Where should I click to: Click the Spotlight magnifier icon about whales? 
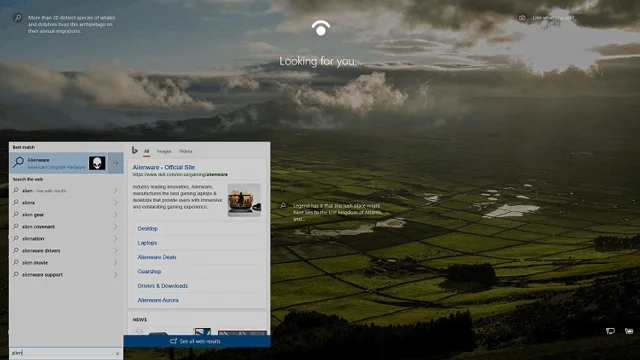tap(18, 18)
